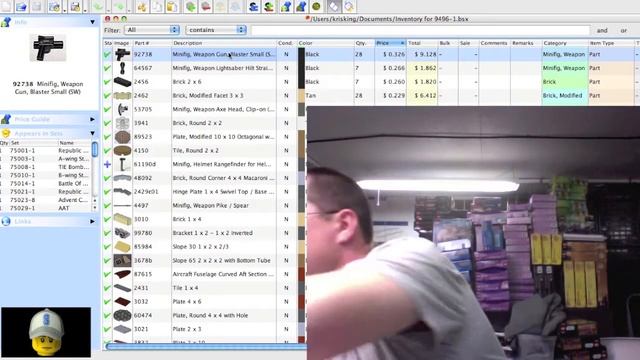
Task: Sort by the Price column header
Action: coord(390,43)
